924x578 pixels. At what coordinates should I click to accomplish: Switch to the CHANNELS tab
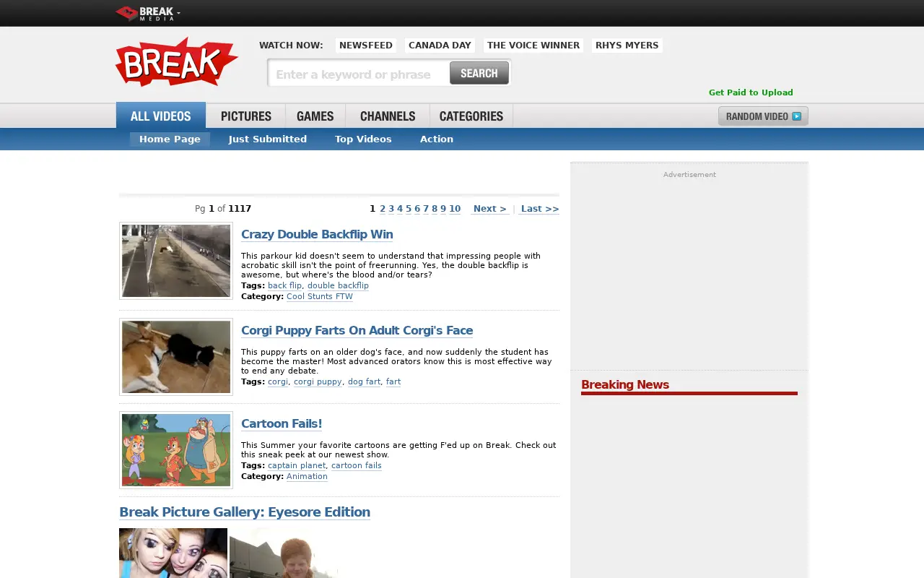pos(388,116)
